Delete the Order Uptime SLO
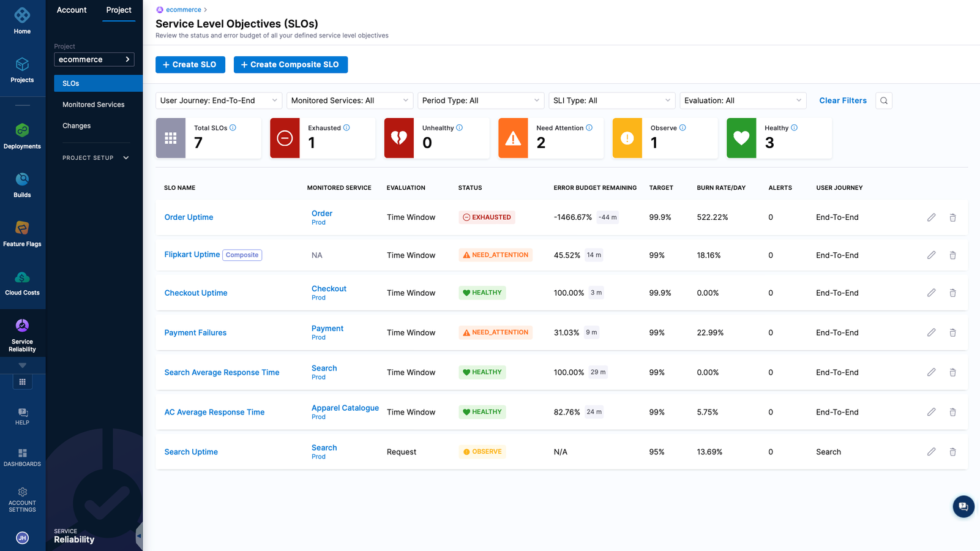Screen dimensions: 980x551 point(952,217)
